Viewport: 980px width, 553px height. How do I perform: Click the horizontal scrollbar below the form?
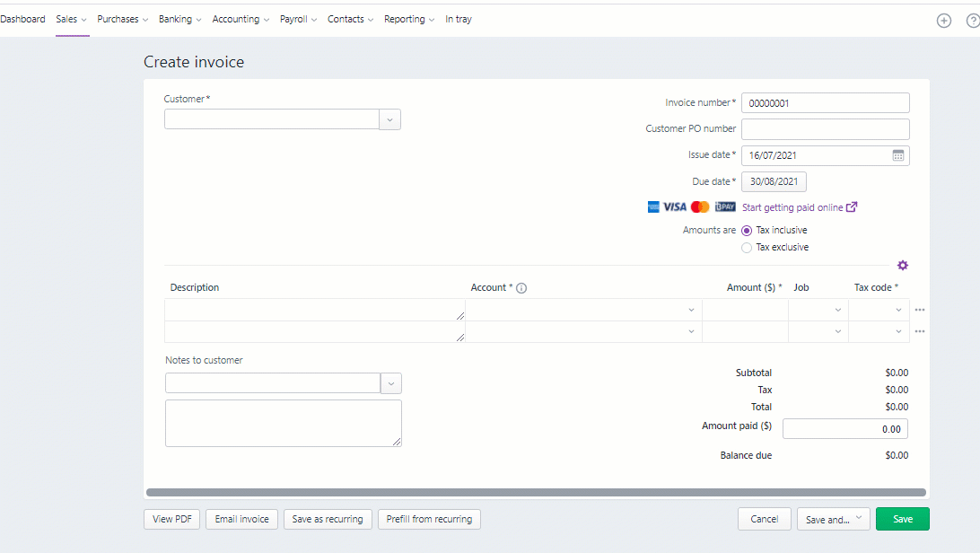[x=536, y=492]
